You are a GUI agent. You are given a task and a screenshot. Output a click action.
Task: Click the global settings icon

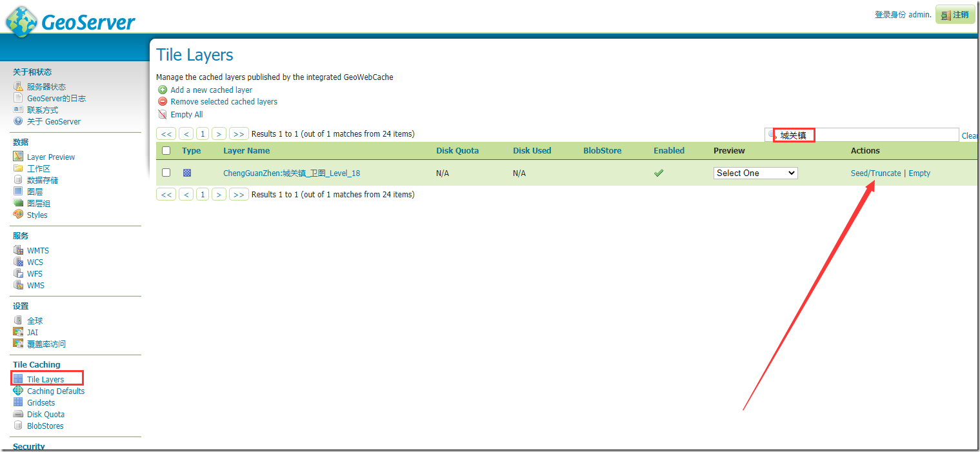click(18, 320)
